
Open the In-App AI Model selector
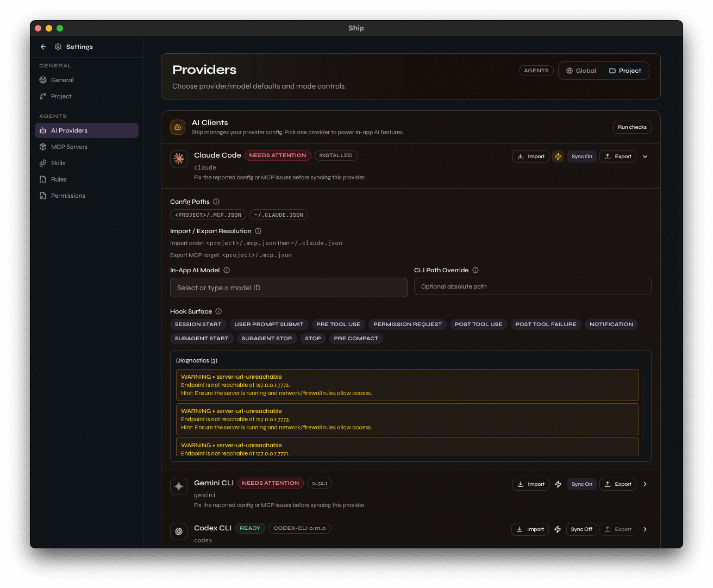coord(289,287)
